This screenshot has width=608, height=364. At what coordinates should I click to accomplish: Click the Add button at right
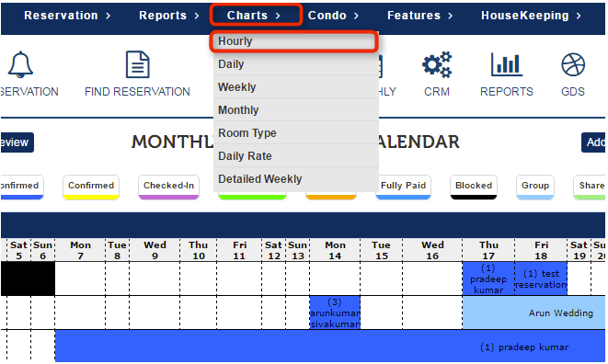594,142
